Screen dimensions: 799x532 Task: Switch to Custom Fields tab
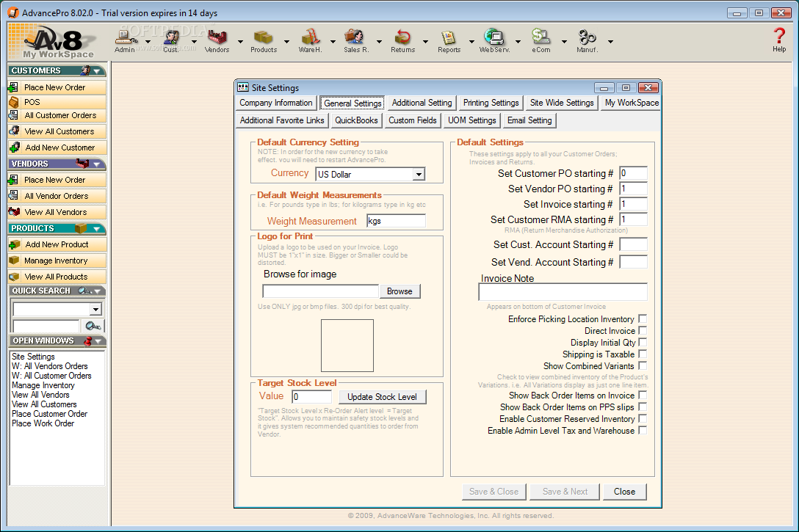point(412,120)
